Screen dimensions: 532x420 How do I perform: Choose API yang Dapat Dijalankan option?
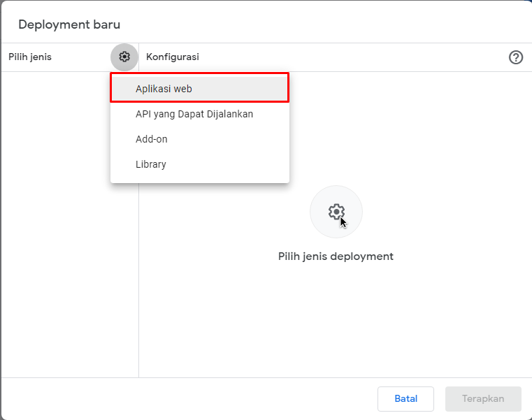199,114
